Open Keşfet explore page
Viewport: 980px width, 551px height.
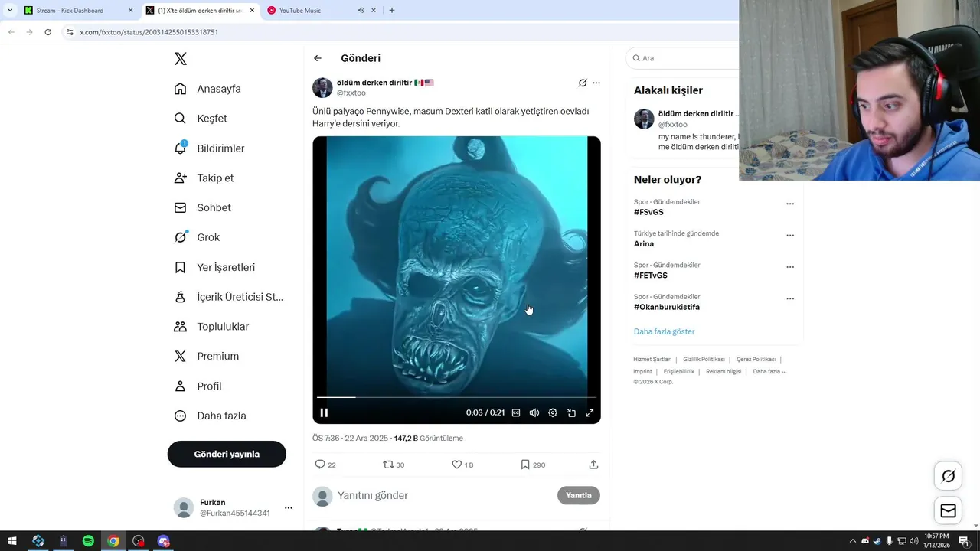[201, 119]
